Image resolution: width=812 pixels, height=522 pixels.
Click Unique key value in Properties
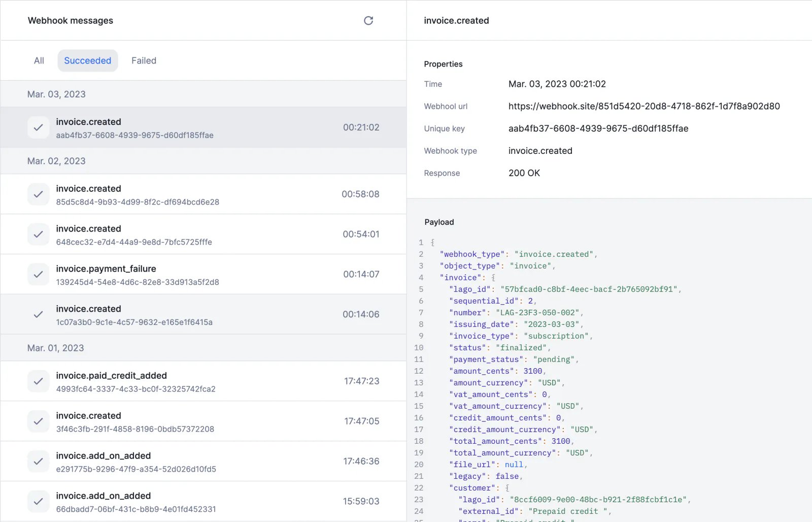click(598, 128)
